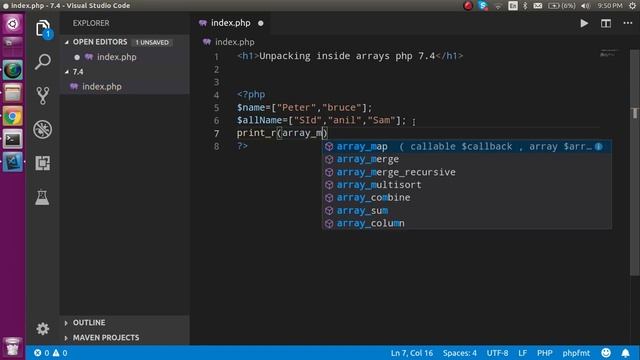
Task: Select the index.php editor tab
Action: click(x=231, y=23)
